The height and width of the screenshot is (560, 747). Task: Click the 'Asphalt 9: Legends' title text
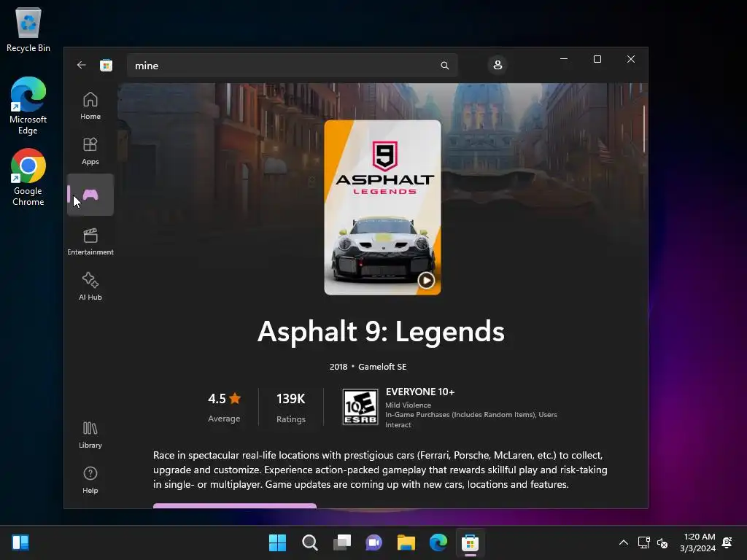(381, 331)
